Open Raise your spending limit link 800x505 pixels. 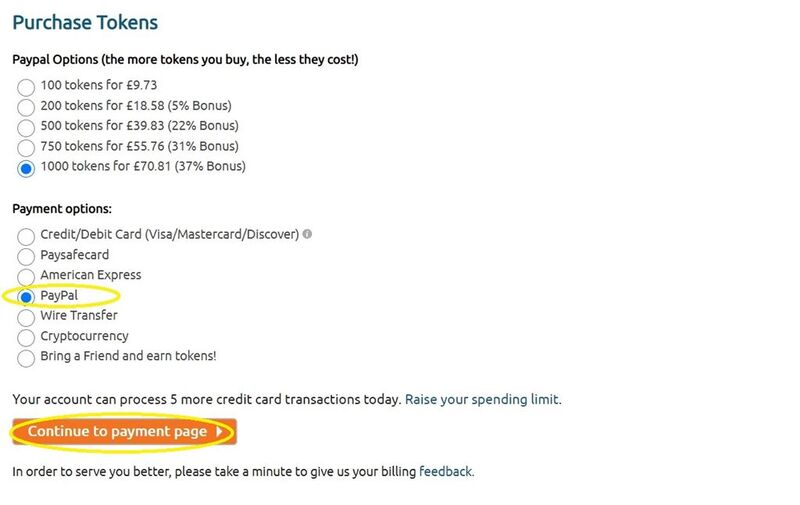click(483, 399)
